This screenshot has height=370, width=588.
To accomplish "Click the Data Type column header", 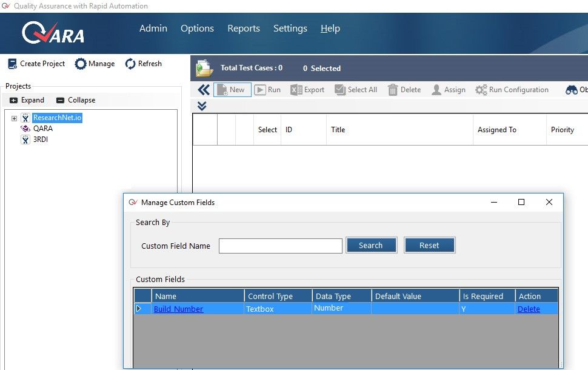I will point(342,296).
